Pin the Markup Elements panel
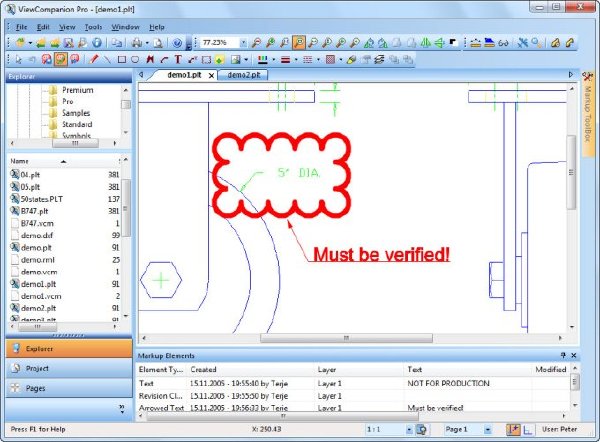 [563, 356]
